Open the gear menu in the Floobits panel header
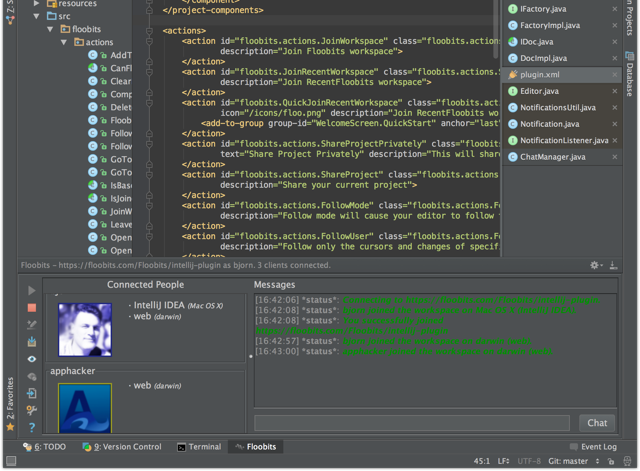Image resolution: width=640 pixels, height=471 pixels. 596,265
